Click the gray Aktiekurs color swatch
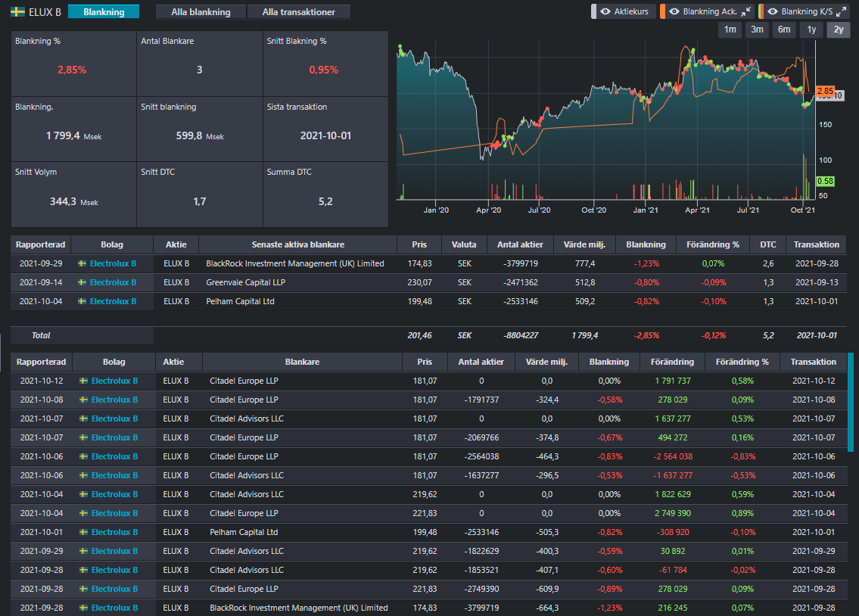The width and height of the screenshot is (859, 616). 593,11
